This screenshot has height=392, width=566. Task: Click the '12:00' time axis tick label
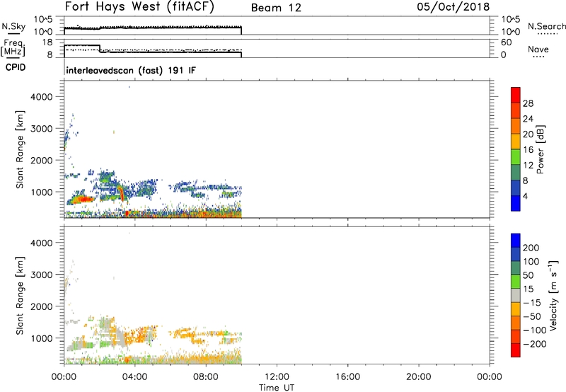277,377
